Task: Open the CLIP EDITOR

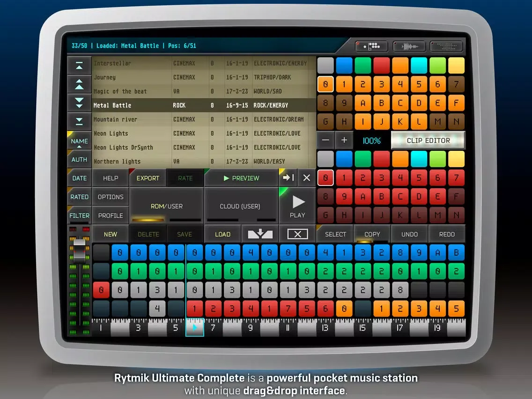Action: pos(428,140)
